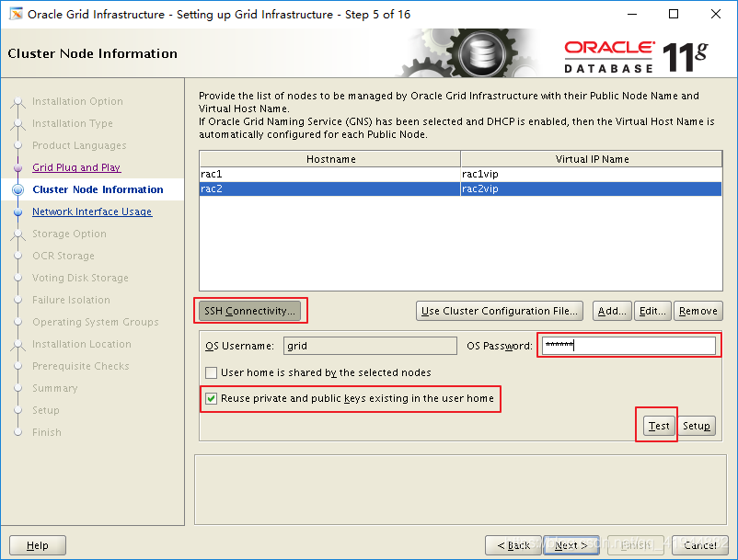Add a new cluster node
The image size is (738, 560).
pyautogui.click(x=612, y=311)
